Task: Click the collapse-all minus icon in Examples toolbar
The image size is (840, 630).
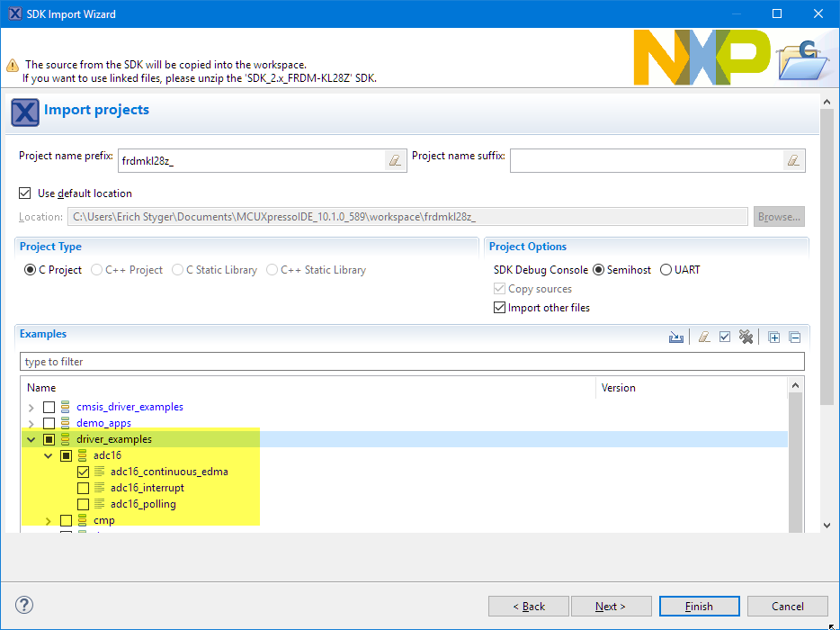Action: click(795, 337)
